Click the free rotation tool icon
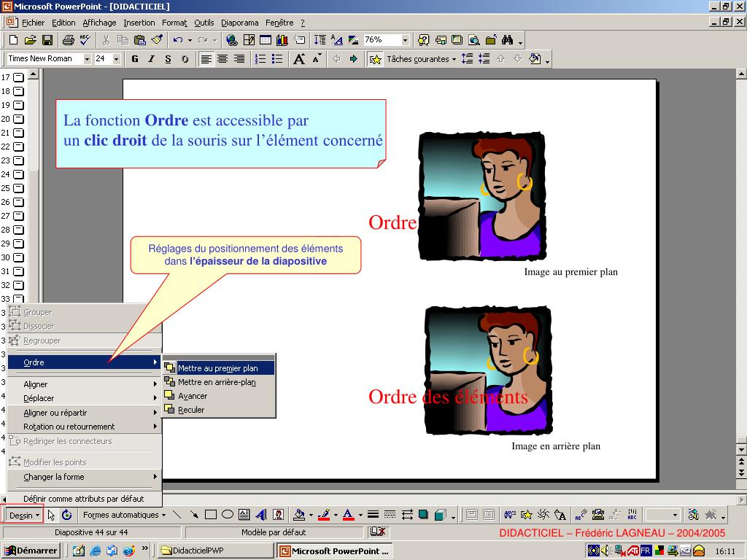The width and height of the screenshot is (747, 560). 66,515
